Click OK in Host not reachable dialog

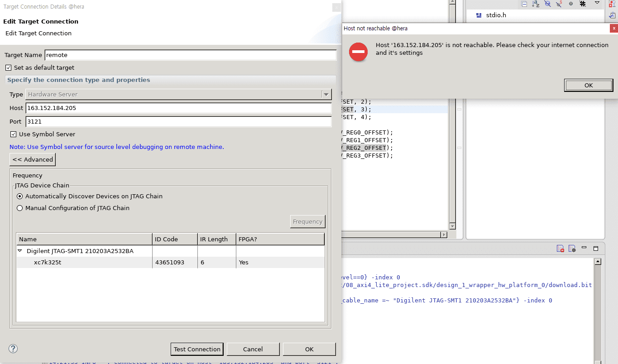click(589, 85)
